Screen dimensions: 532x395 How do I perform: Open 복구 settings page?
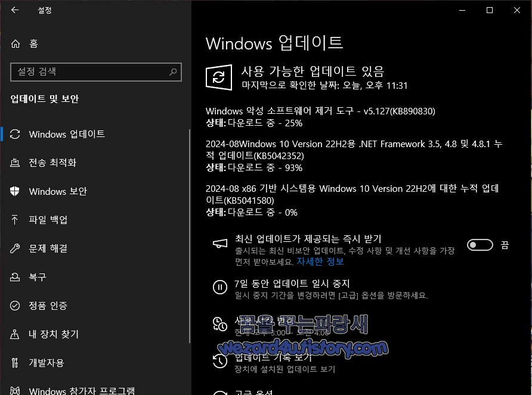(x=95, y=277)
